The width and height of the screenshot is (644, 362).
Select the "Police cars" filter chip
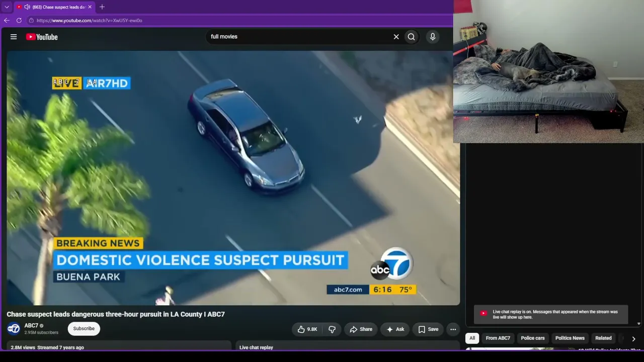pyautogui.click(x=533, y=338)
